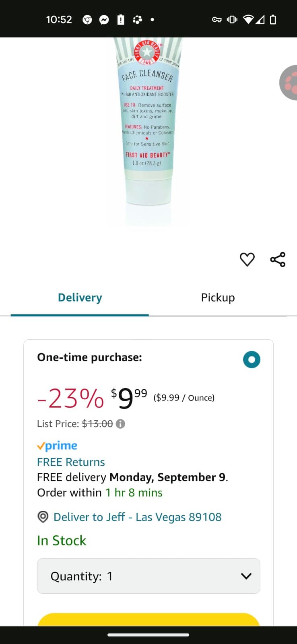Switch to the Pickup tab
This screenshot has width=297, height=644.
tap(218, 298)
